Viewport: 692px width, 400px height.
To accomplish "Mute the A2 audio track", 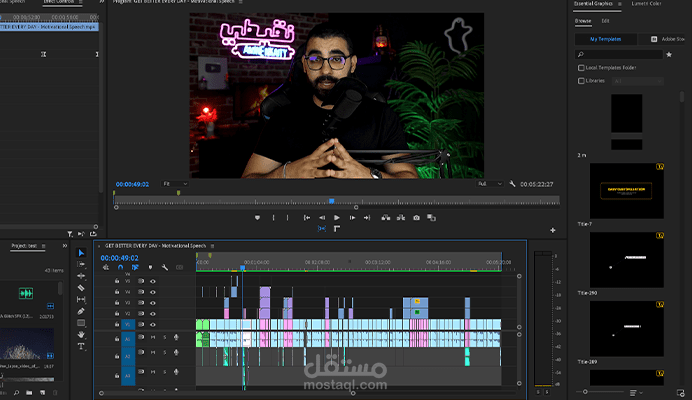I will coord(153,352).
